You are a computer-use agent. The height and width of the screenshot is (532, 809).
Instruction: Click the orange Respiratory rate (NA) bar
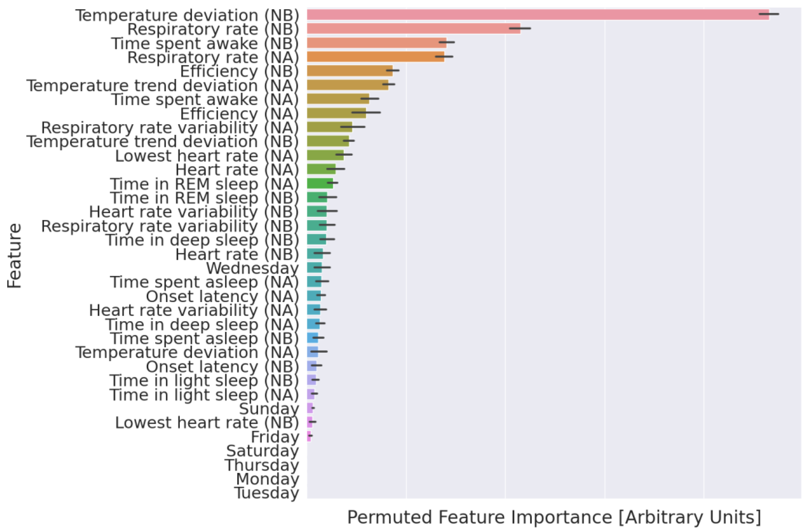point(375,57)
